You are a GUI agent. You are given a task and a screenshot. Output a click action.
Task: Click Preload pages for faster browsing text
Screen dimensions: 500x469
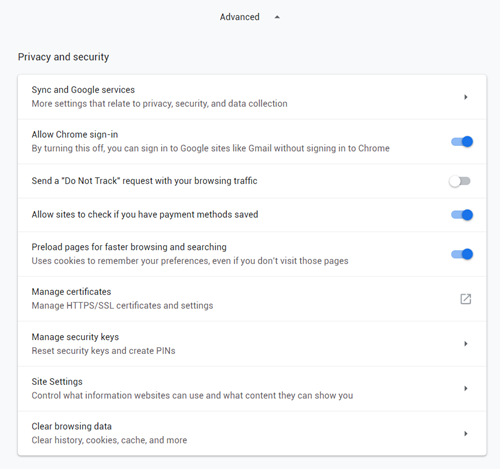coord(129,247)
